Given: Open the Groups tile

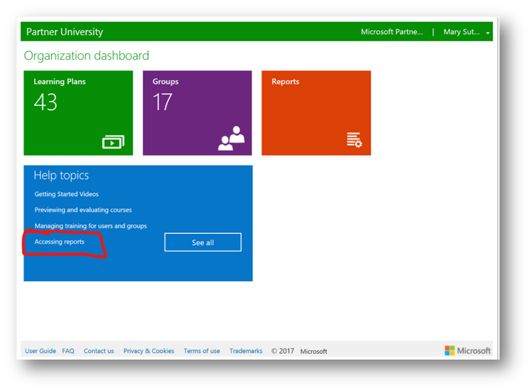Looking at the screenshot, I should [x=197, y=113].
